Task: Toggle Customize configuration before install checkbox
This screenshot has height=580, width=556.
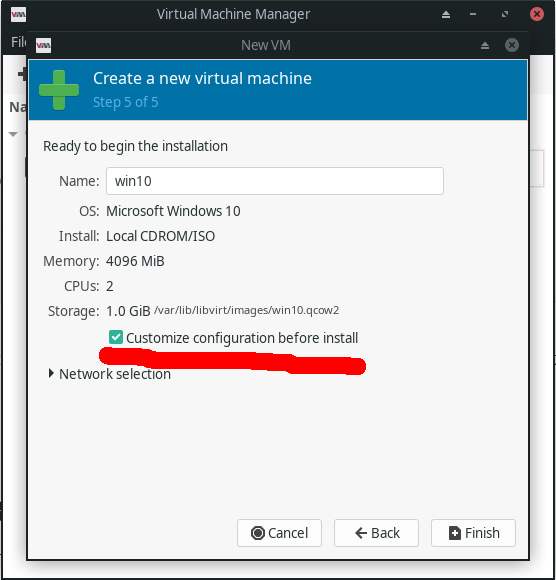Action: pyautogui.click(x=116, y=337)
